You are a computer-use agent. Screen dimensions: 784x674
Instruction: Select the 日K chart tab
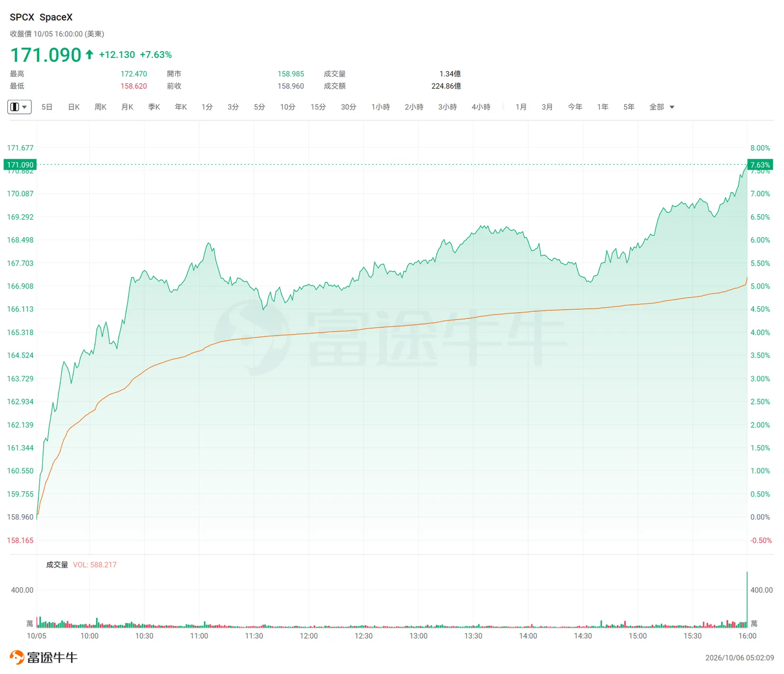[x=74, y=107]
